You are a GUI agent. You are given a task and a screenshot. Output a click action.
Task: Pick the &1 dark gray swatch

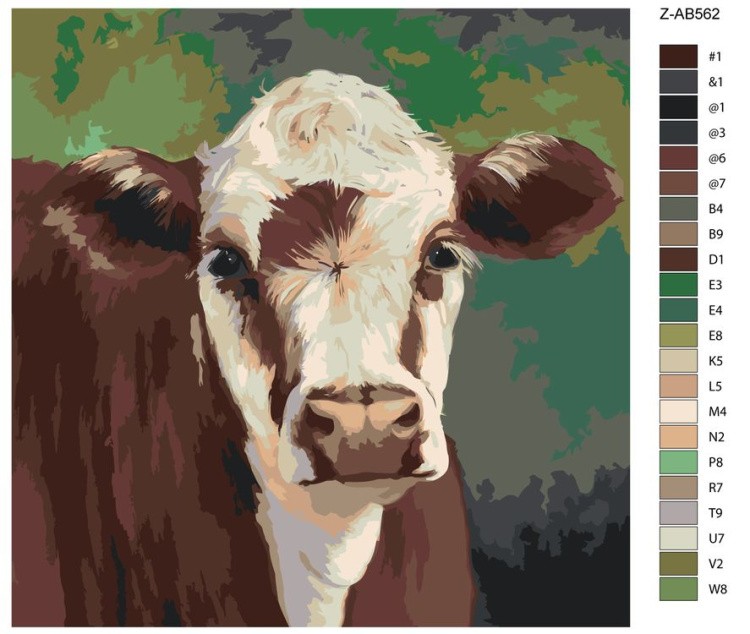678,82
